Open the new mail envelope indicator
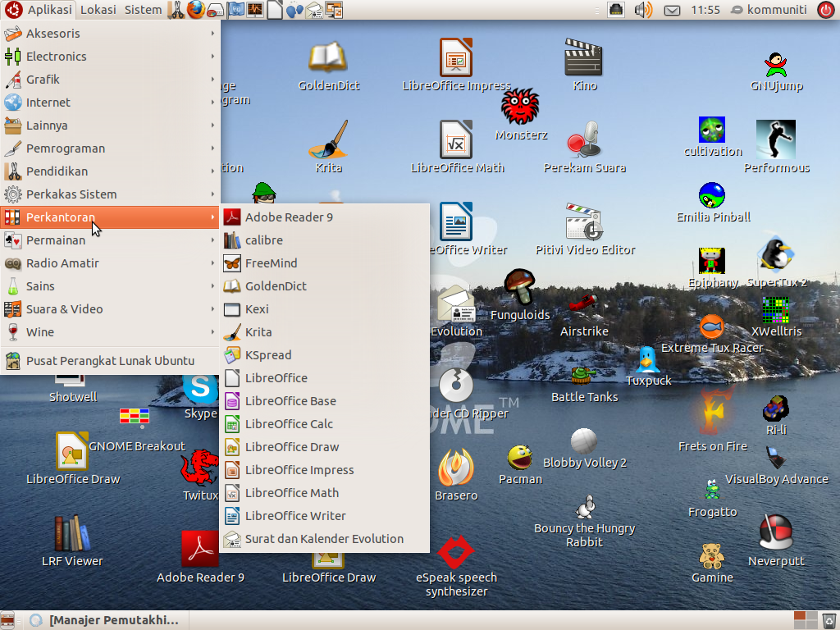 tap(673, 10)
